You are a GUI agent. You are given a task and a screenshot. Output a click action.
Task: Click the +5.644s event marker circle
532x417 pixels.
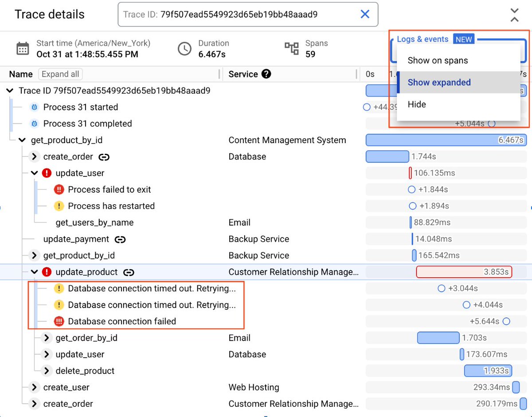pyautogui.click(x=506, y=321)
